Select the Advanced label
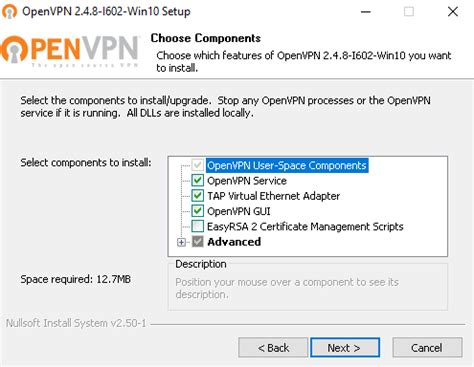Image resolution: width=474 pixels, height=367 pixels. pyautogui.click(x=234, y=242)
